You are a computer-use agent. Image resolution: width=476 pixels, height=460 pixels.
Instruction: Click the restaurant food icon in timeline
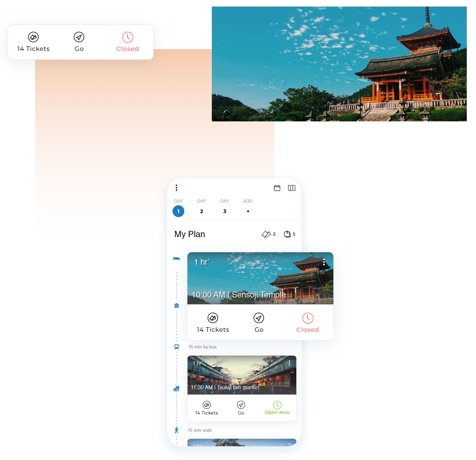(176, 388)
